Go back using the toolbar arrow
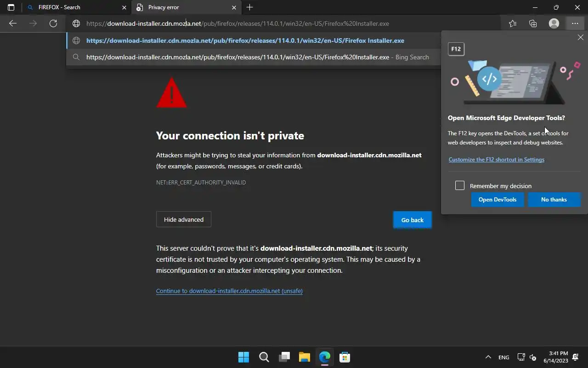Viewport: 588px width, 368px height. 13,23
